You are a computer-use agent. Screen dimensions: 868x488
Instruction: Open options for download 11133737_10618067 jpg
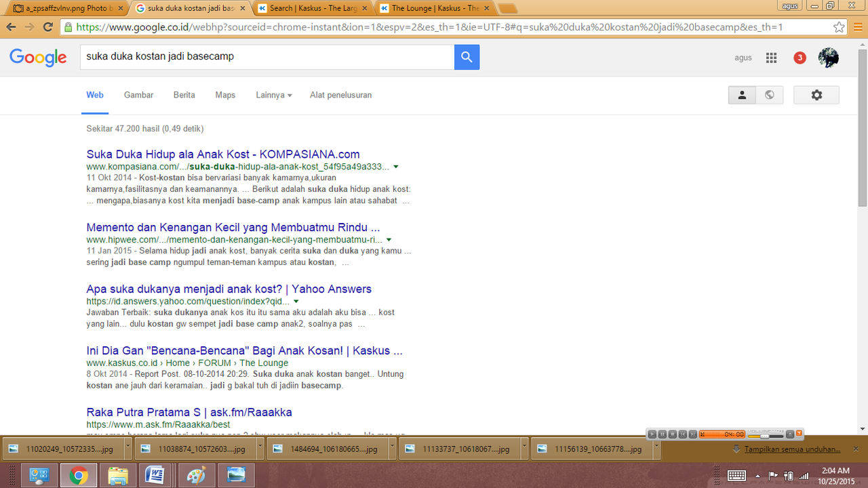pos(525,449)
